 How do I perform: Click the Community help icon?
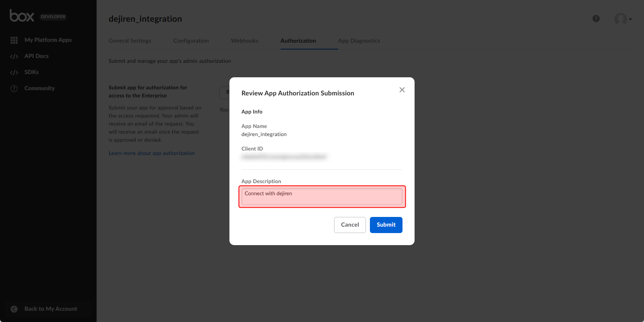[x=14, y=89]
